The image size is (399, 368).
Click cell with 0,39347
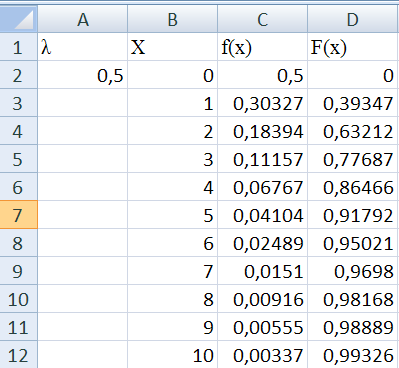tap(353, 103)
